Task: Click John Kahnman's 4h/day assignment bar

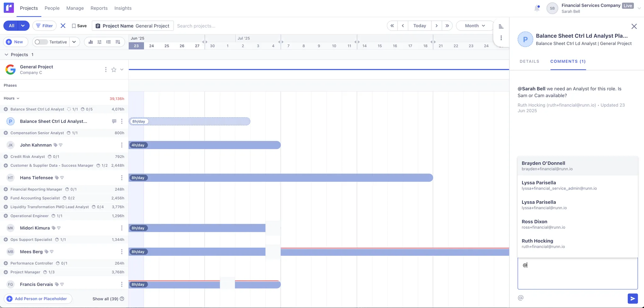Action: (x=205, y=145)
